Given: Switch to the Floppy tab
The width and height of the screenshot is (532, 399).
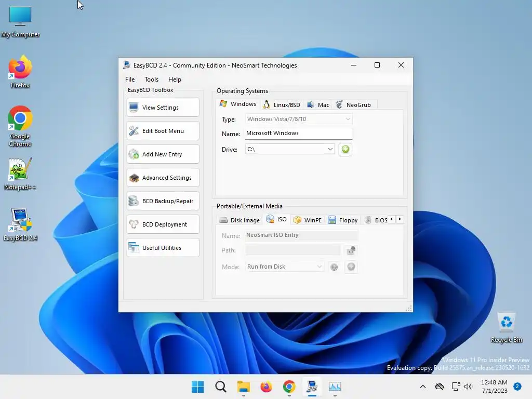Looking at the screenshot, I should pos(343,220).
